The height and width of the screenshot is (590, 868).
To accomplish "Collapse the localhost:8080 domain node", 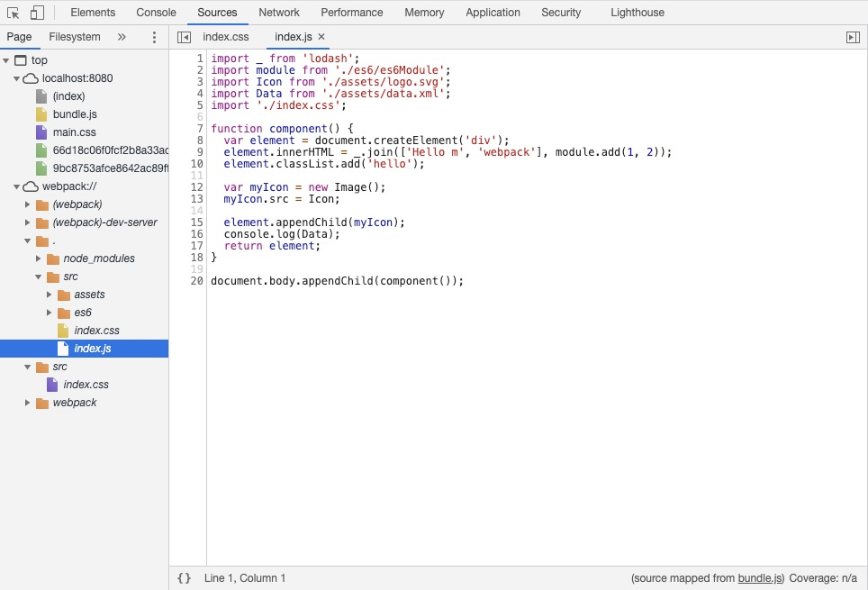I will coord(16,78).
